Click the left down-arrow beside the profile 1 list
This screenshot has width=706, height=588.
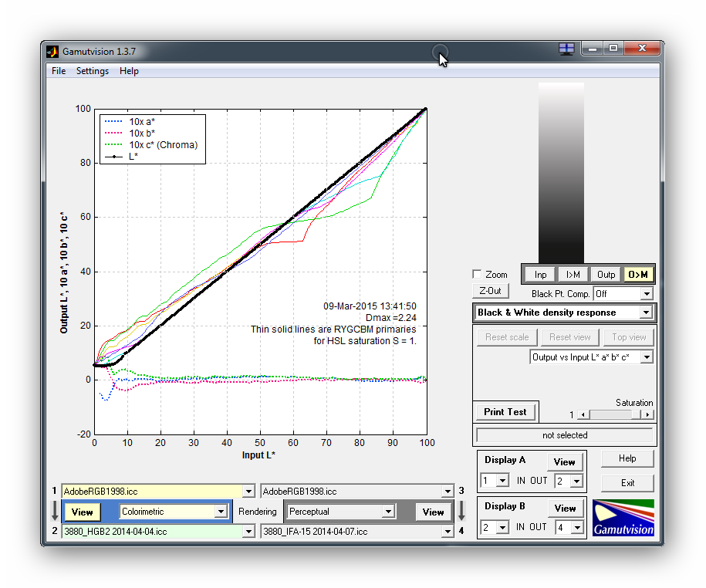54,511
